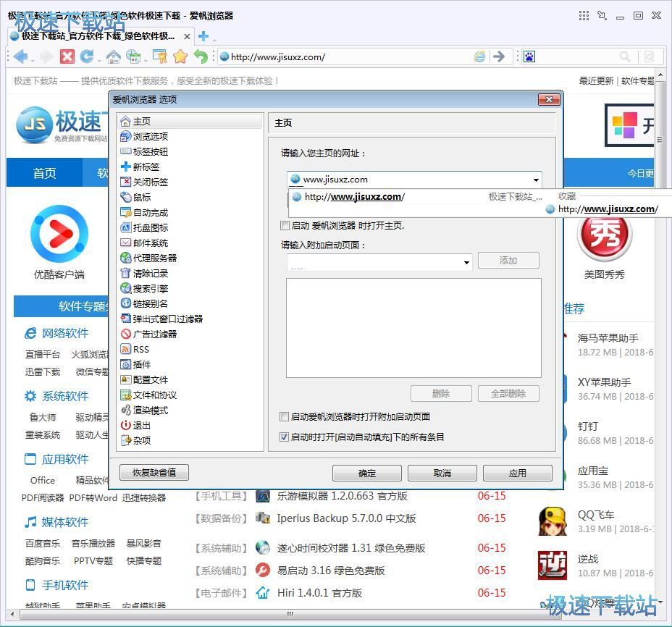The width and height of the screenshot is (672, 627).
Task: Open 首页 tab on the website nav
Action: (x=45, y=173)
